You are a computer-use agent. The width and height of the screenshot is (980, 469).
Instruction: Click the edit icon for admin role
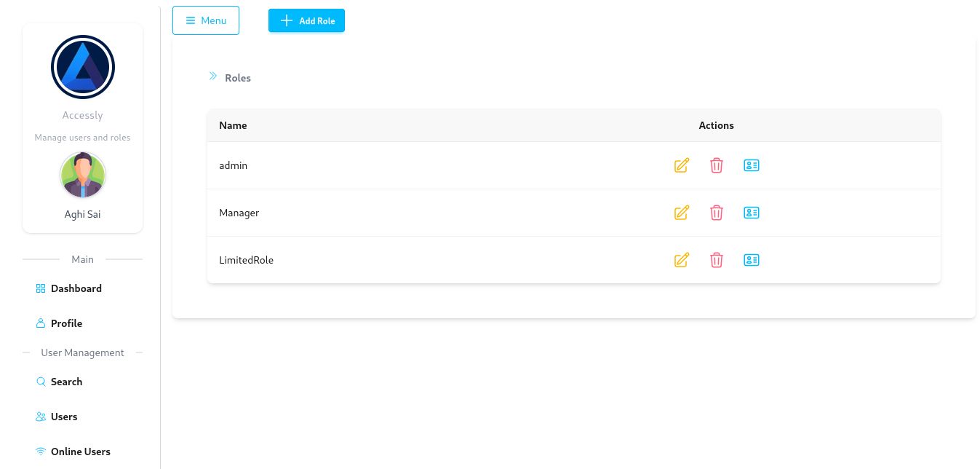pos(681,165)
